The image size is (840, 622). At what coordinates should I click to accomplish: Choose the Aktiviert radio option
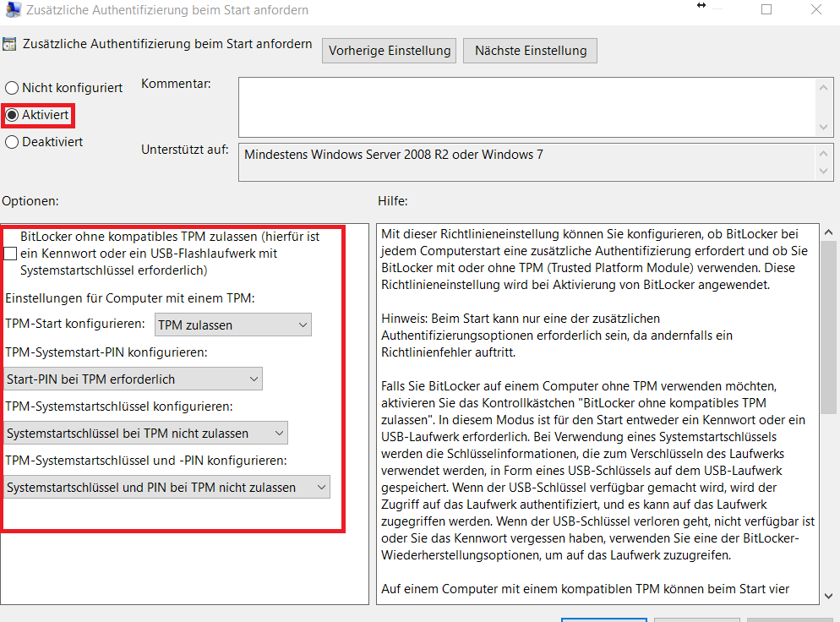[x=12, y=114]
